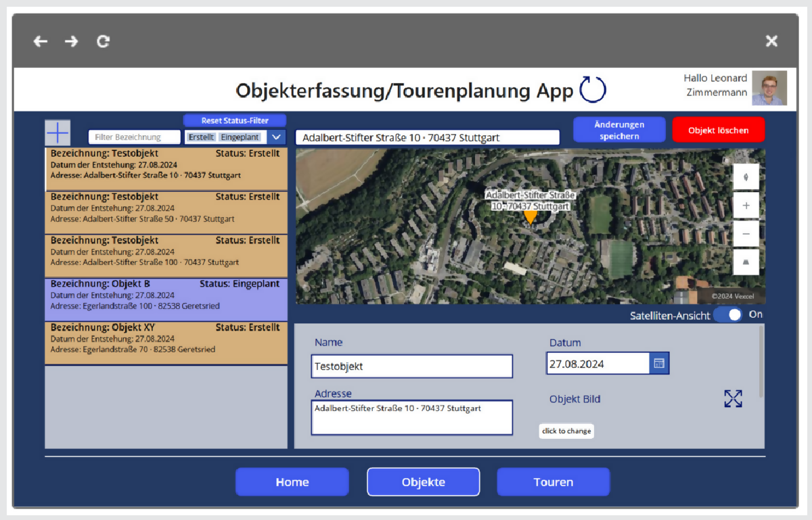The height and width of the screenshot is (520, 812).
Task: Reset the status filter
Action: (234, 120)
